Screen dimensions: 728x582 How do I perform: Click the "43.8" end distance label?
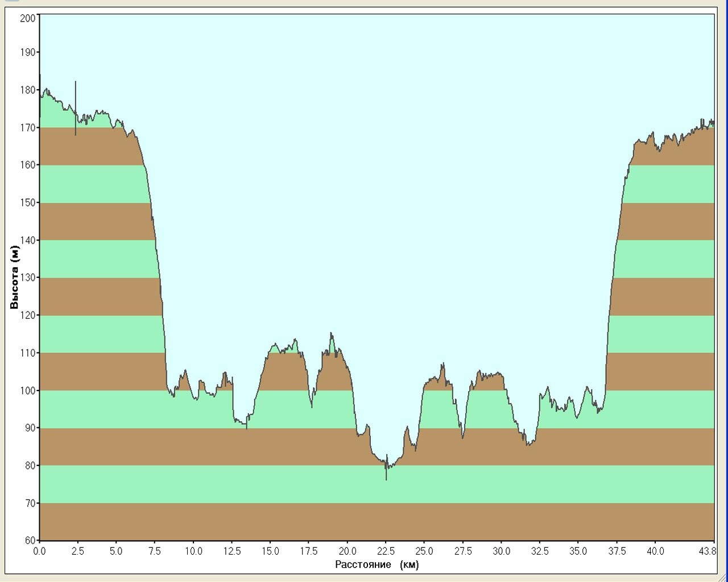708,551
